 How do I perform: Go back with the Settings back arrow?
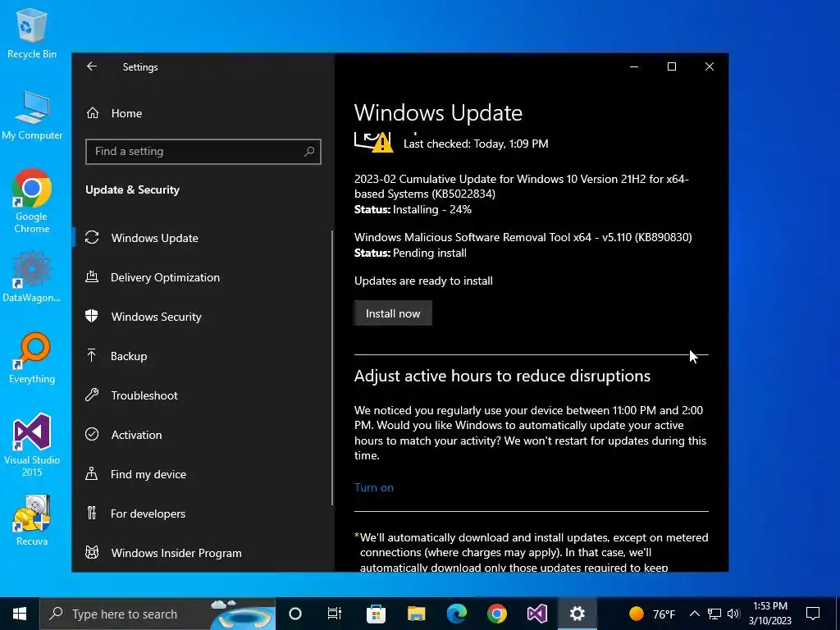click(92, 66)
